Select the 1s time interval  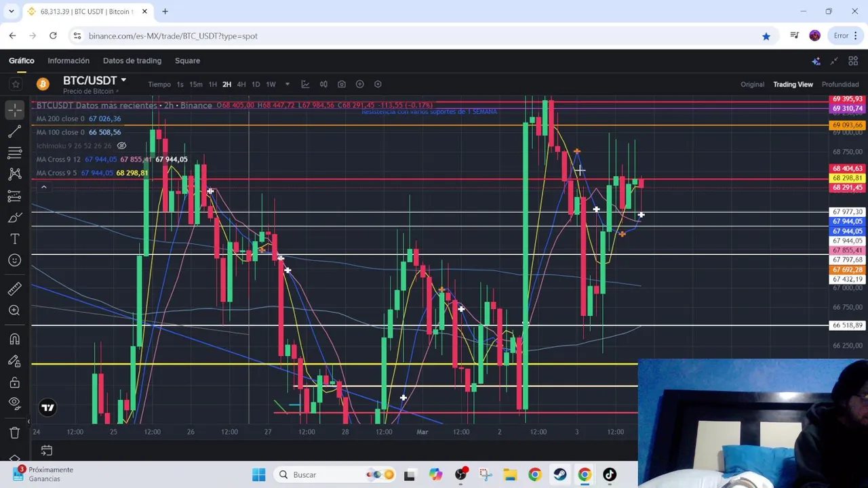(180, 84)
